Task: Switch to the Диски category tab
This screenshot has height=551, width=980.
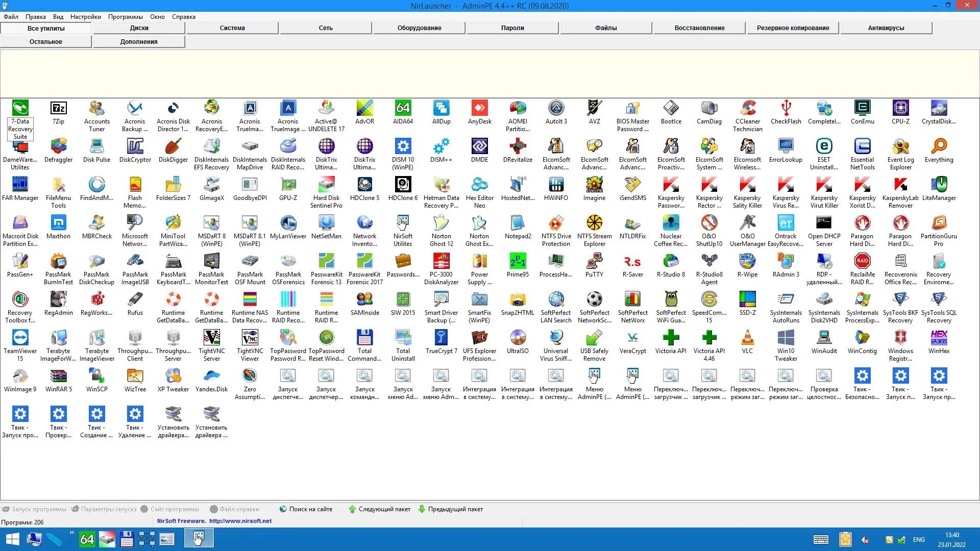Action: 139,28
